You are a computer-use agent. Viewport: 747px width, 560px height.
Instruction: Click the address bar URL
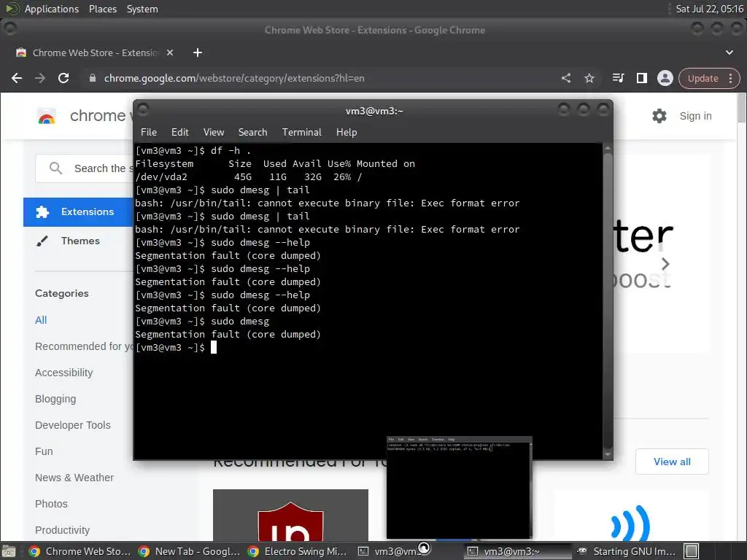click(x=234, y=78)
